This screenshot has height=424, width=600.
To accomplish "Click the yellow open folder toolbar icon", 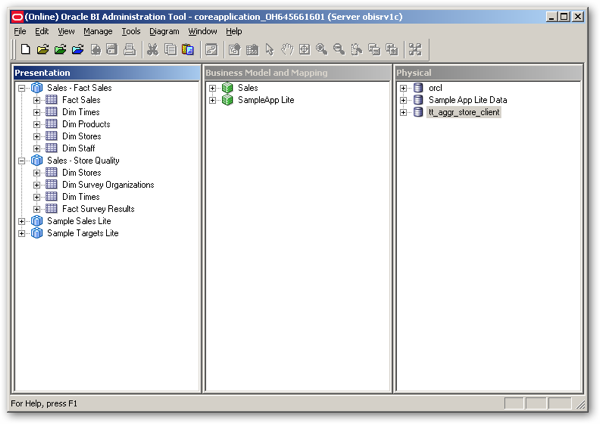I will coord(43,49).
